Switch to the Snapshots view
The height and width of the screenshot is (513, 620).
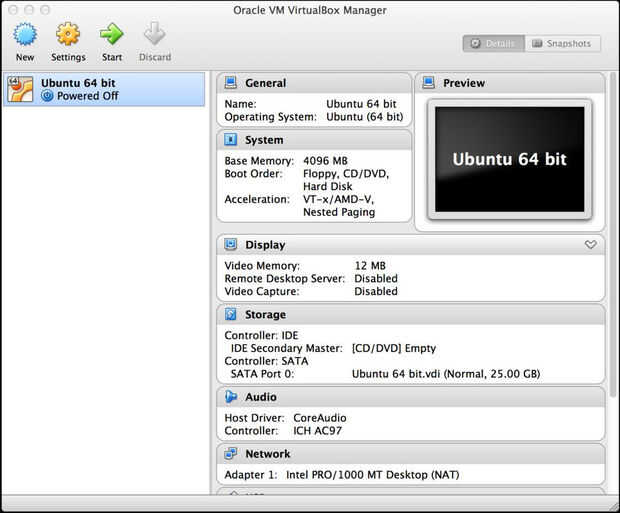pyautogui.click(x=563, y=44)
